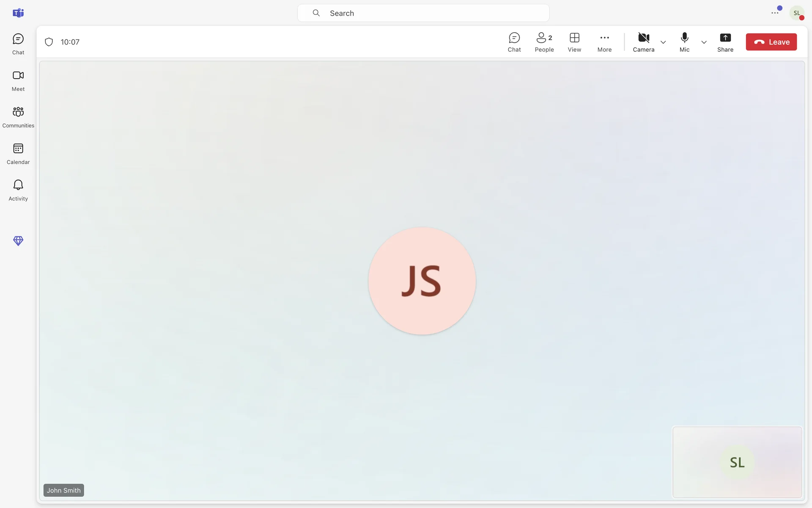The height and width of the screenshot is (508, 812).
Task: Open the Calendar sidebar icon
Action: pos(18,153)
